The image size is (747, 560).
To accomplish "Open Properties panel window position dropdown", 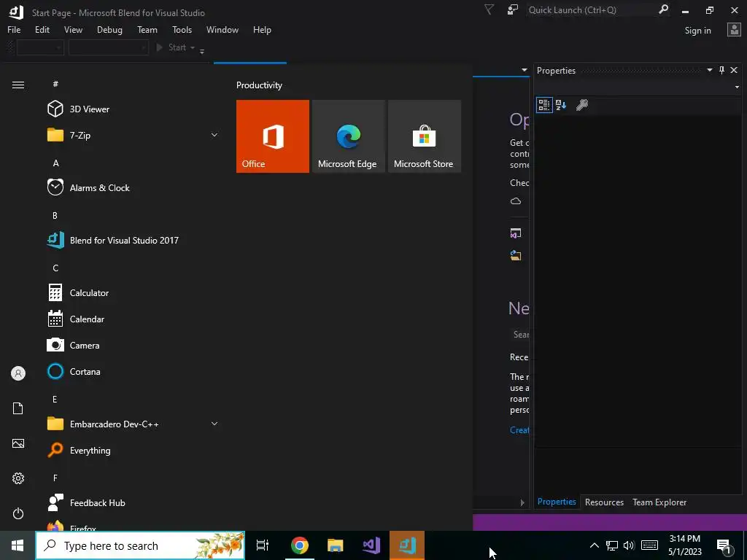I will click(x=709, y=70).
